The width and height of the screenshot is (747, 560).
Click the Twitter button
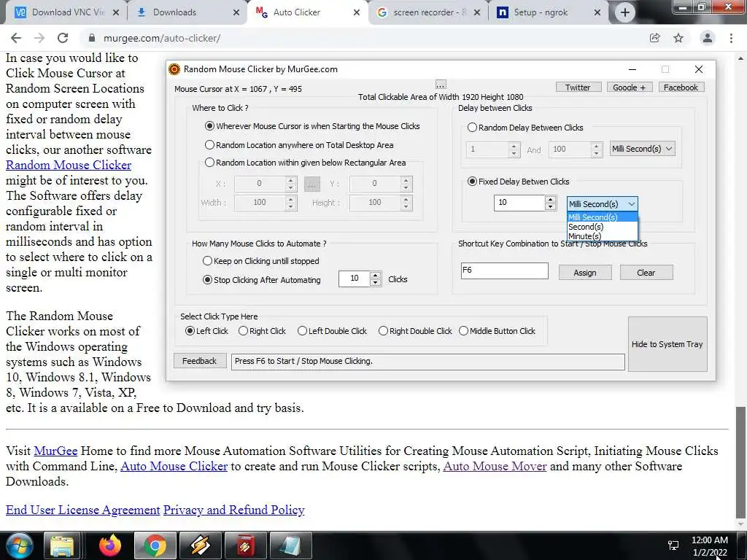pos(578,87)
